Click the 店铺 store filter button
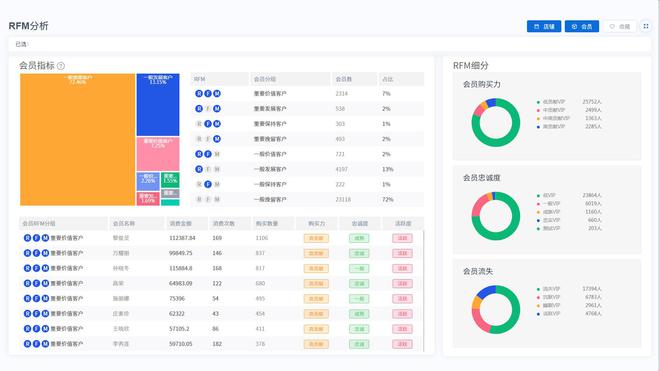Viewport: 660px width, 371px height. (x=544, y=27)
